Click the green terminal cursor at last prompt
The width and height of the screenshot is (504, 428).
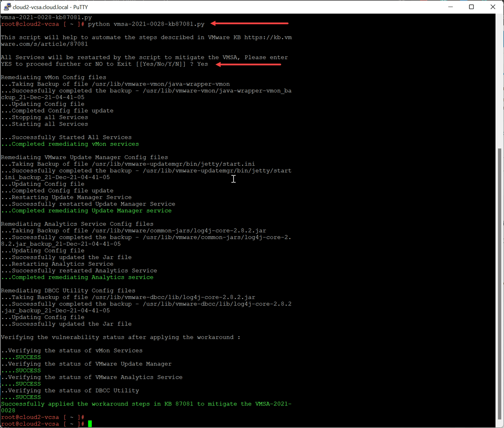(x=90, y=424)
